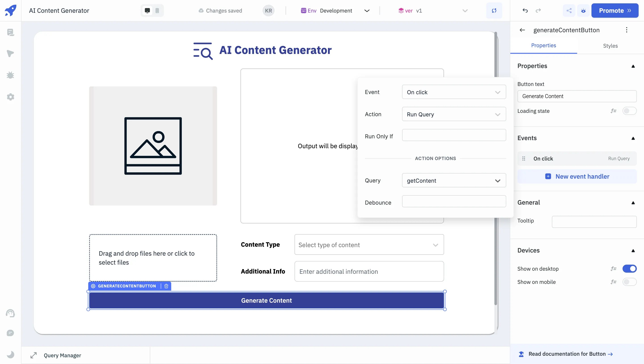Open the debugger bug icon in sidebar
This screenshot has width=644, height=364.
(10, 75)
